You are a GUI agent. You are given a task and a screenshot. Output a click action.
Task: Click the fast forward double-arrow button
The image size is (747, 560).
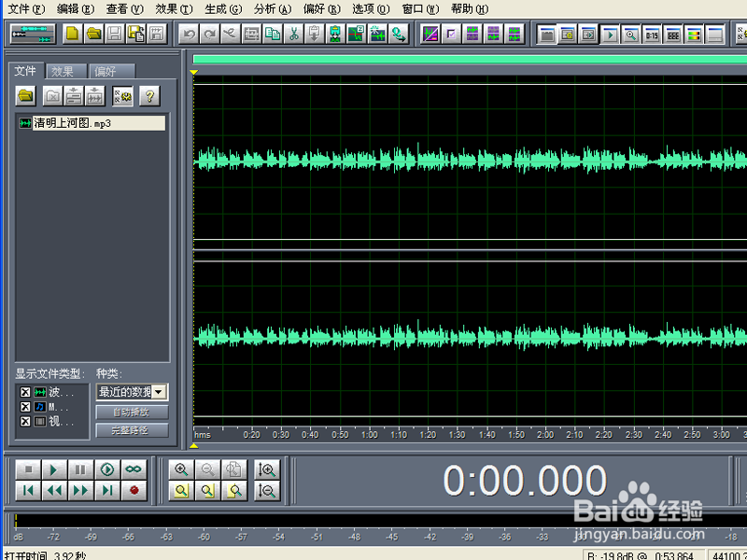click(x=80, y=491)
